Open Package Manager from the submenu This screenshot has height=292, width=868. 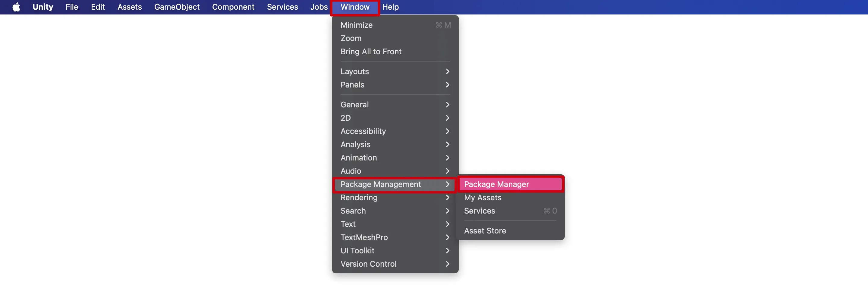point(510,184)
